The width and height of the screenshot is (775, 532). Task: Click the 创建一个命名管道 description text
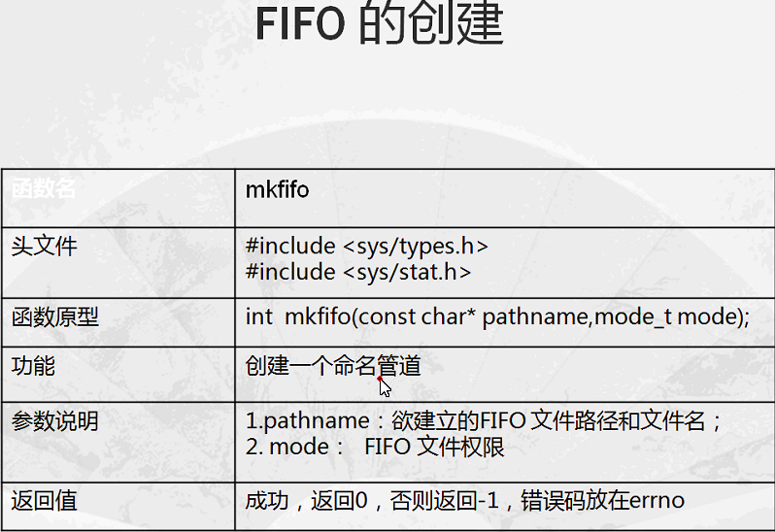point(333,366)
